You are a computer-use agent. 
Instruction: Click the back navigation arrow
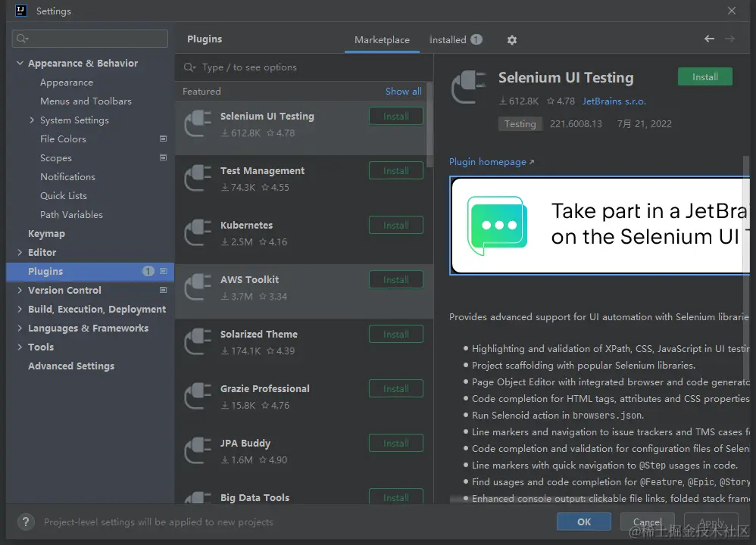(709, 39)
